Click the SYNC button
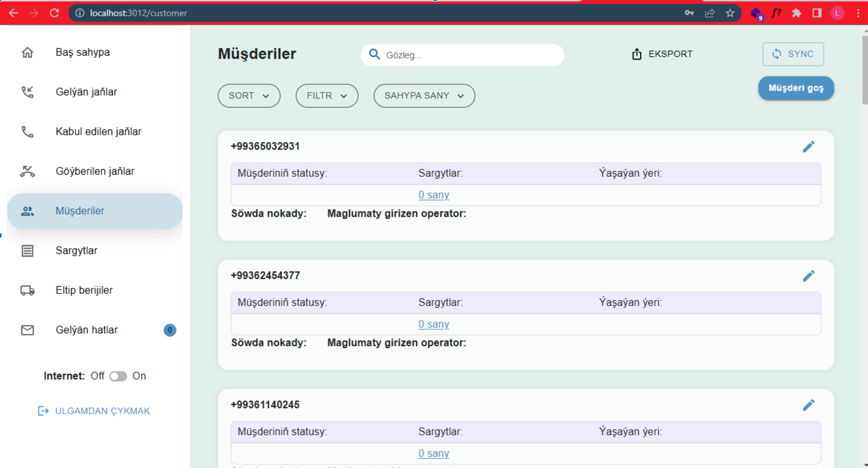This screenshot has width=868, height=468. 793,54
